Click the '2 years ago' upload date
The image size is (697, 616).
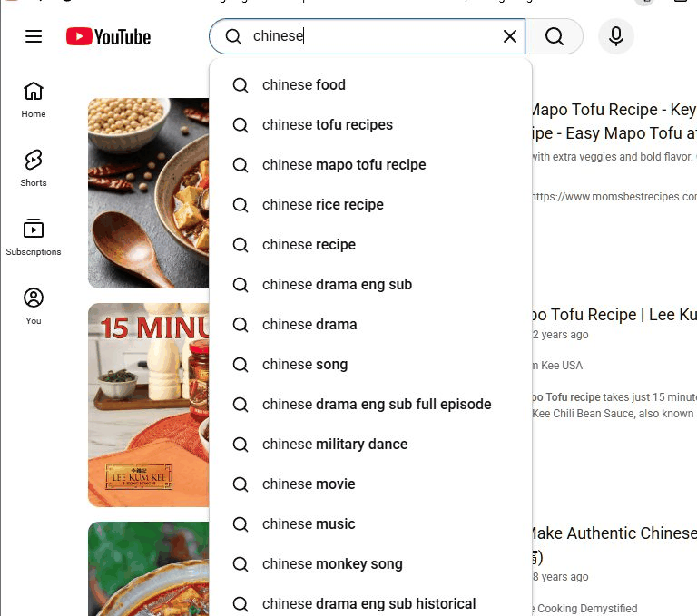[561, 335]
